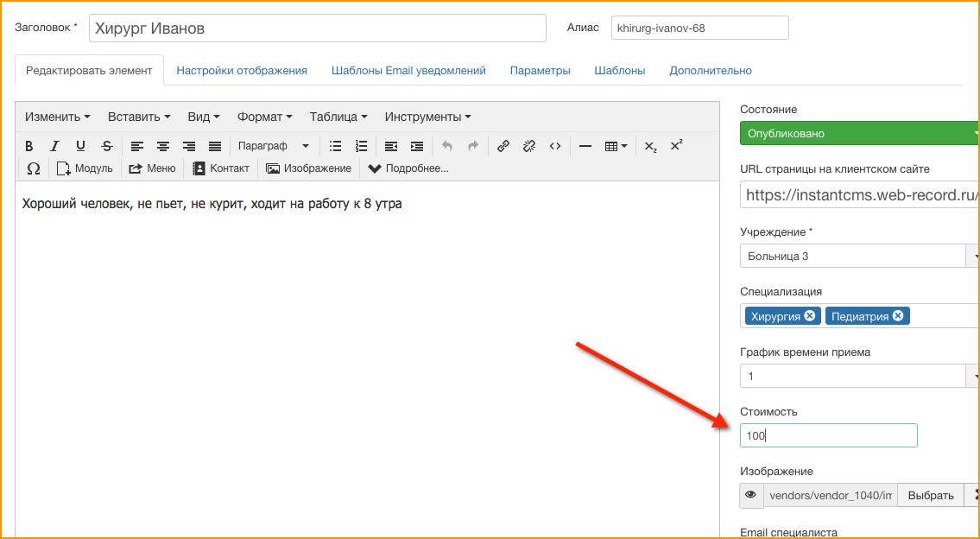
Task: Open source code view icon
Action: point(555,146)
